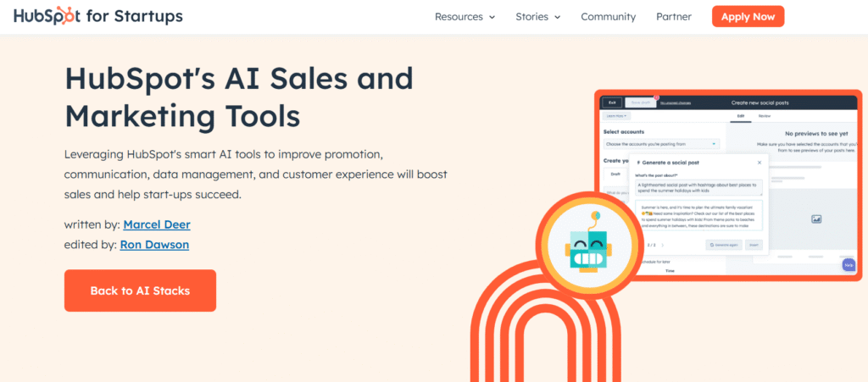Close the Generate a social post dialog
This screenshot has height=382, width=868.
pos(759,163)
